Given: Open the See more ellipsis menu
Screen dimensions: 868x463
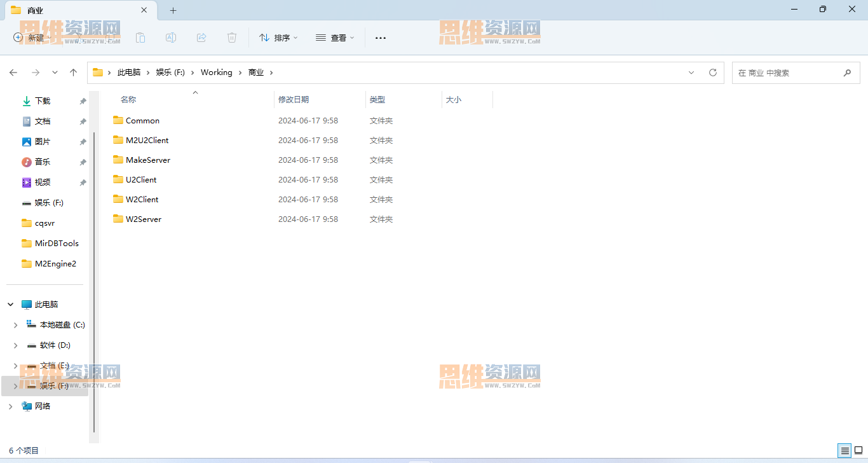Looking at the screenshot, I should coord(381,38).
